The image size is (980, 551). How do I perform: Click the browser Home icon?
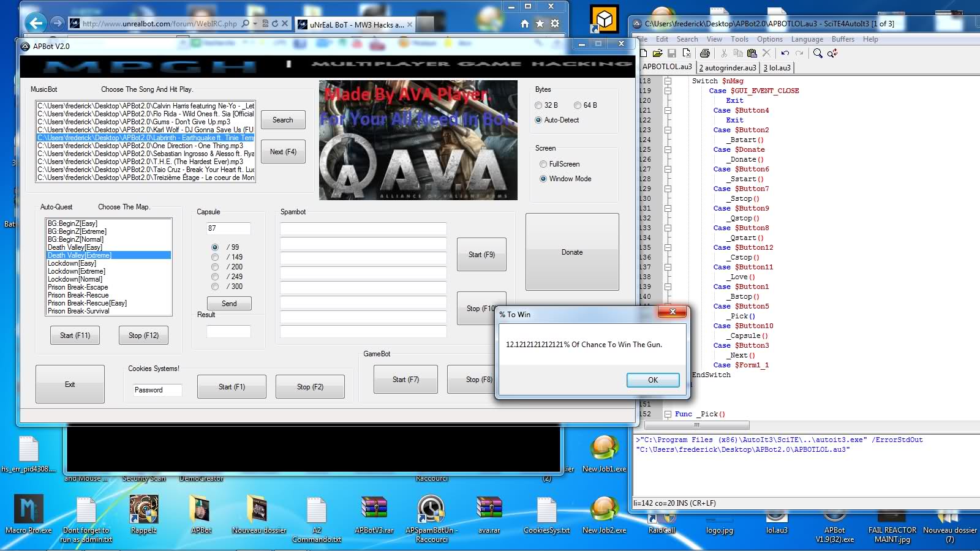tap(524, 23)
